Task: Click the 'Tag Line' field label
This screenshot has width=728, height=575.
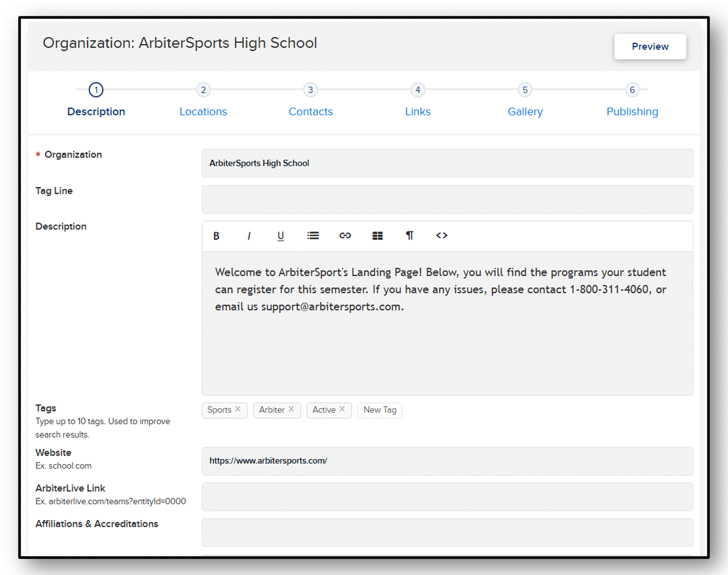Action: pyautogui.click(x=54, y=191)
